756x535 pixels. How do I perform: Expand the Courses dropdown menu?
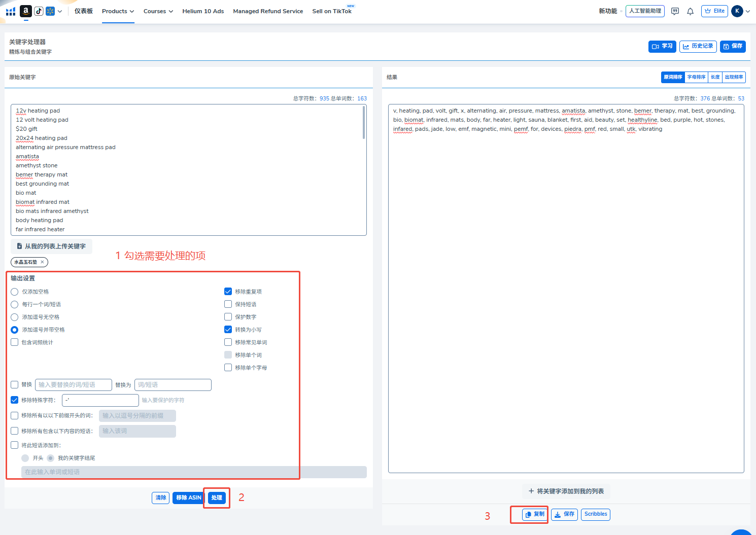pyautogui.click(x=158, y=11)
